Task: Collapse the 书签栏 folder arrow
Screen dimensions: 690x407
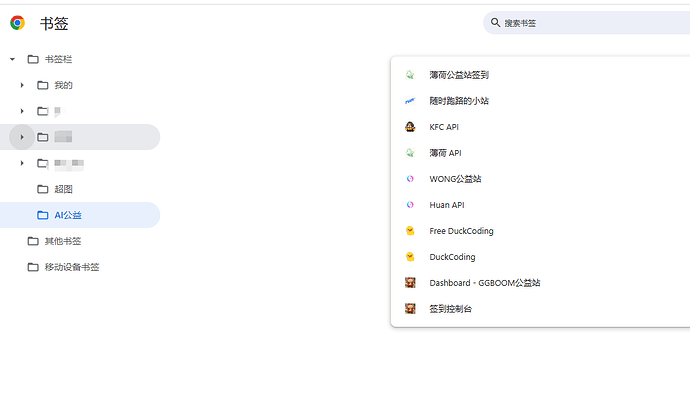Action: tap(12, 59)
